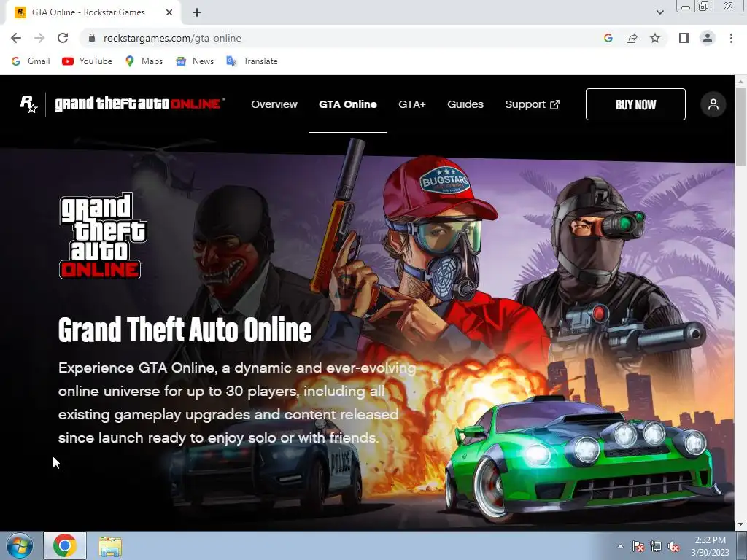
Task: Click scrollbar up arrow
Action: click(x=740, y=82)
